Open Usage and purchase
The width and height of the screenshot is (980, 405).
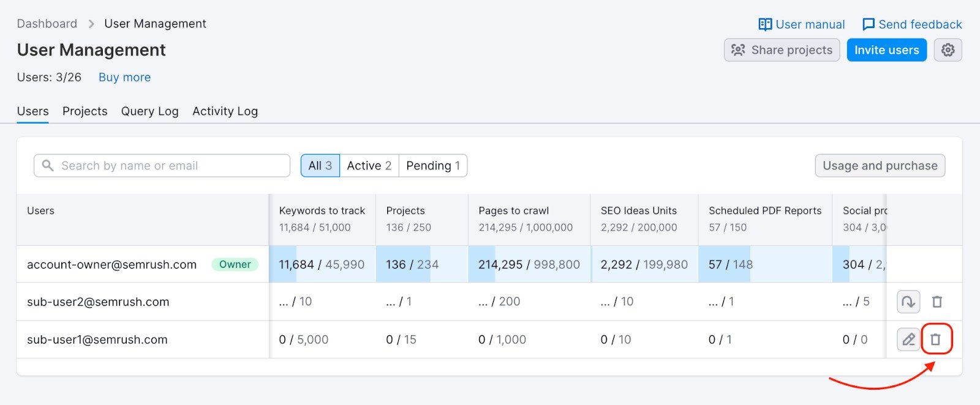[x=880, y=166]
